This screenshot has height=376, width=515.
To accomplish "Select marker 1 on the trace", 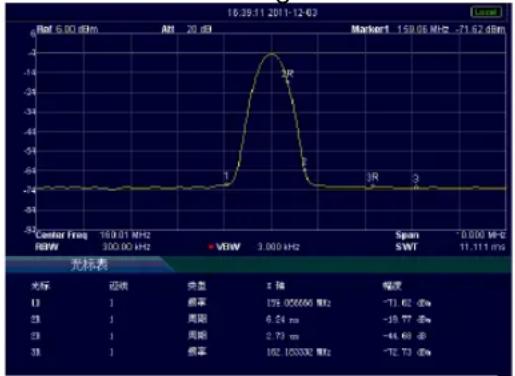I will coord(226,176).
